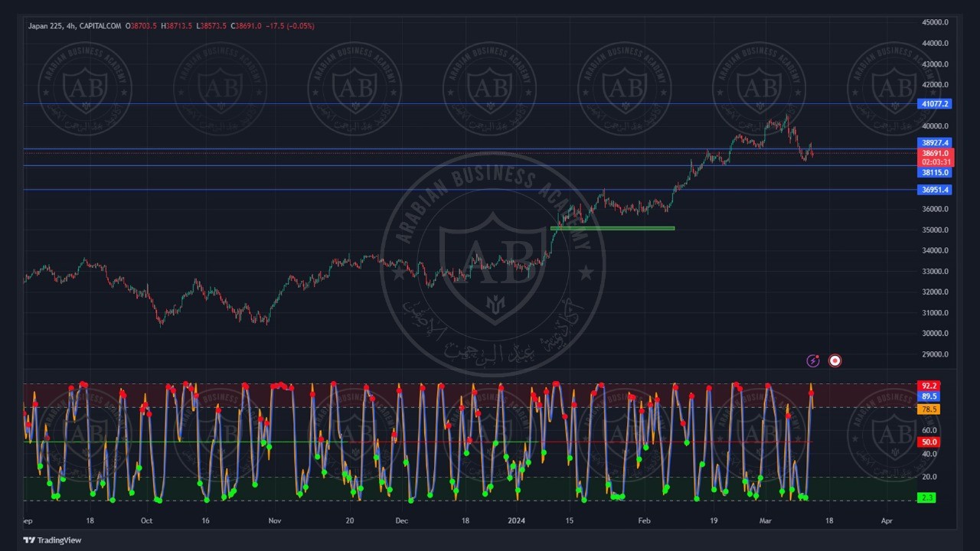The width and height of the screenshot is (980, 551).
Task: Click the red circular target icon
Action: click(835, 360)
